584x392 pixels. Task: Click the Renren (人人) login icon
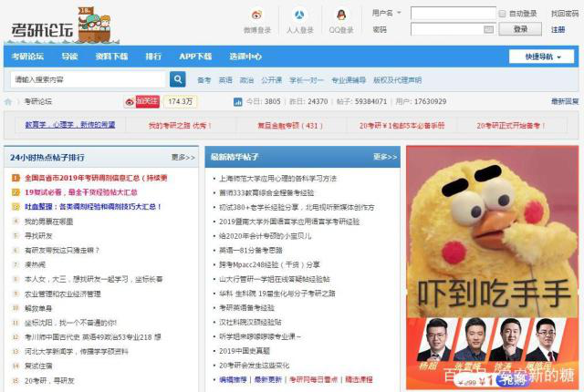tap(300, 15)
